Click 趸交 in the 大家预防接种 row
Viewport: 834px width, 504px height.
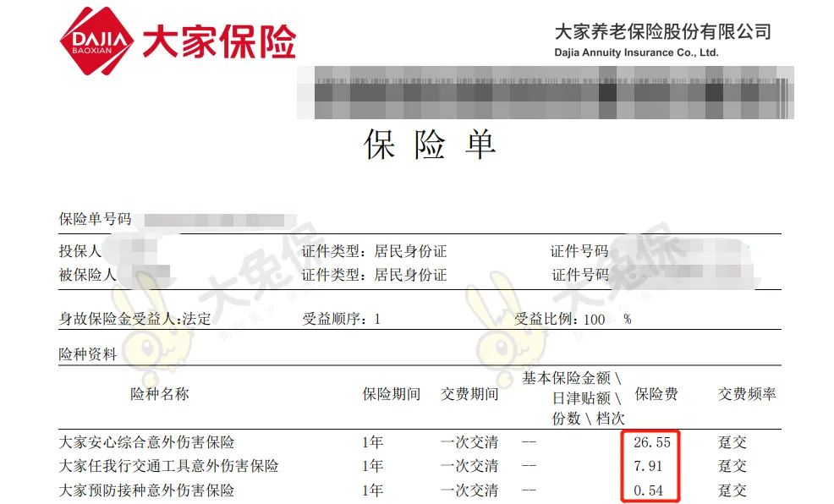pyautogui.click(x=732, y=490)
